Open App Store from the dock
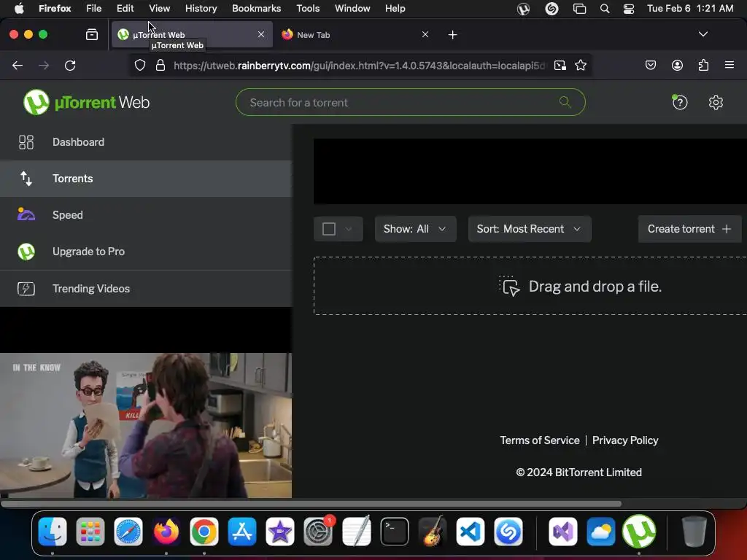The width and height of the screenshot is (747, 560). 242,531
